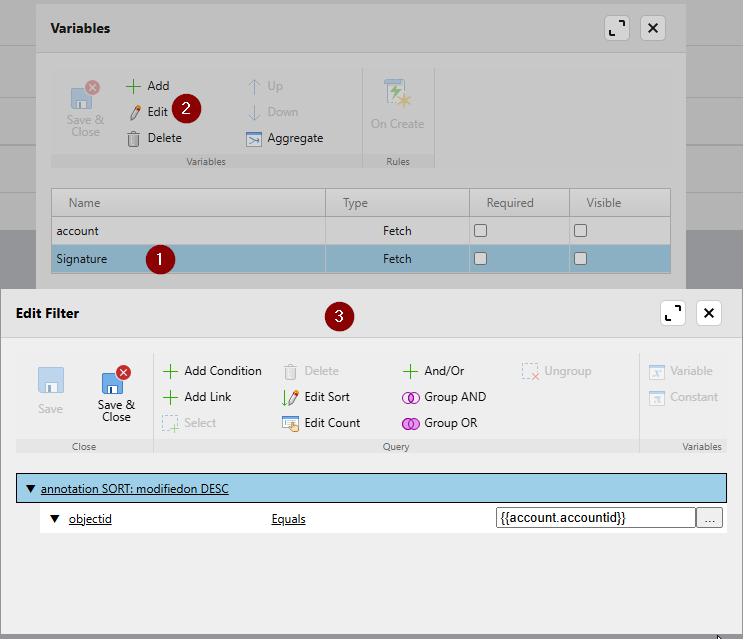
Task: Collapse the objectid condition arrow
Action: coord(55,519)
